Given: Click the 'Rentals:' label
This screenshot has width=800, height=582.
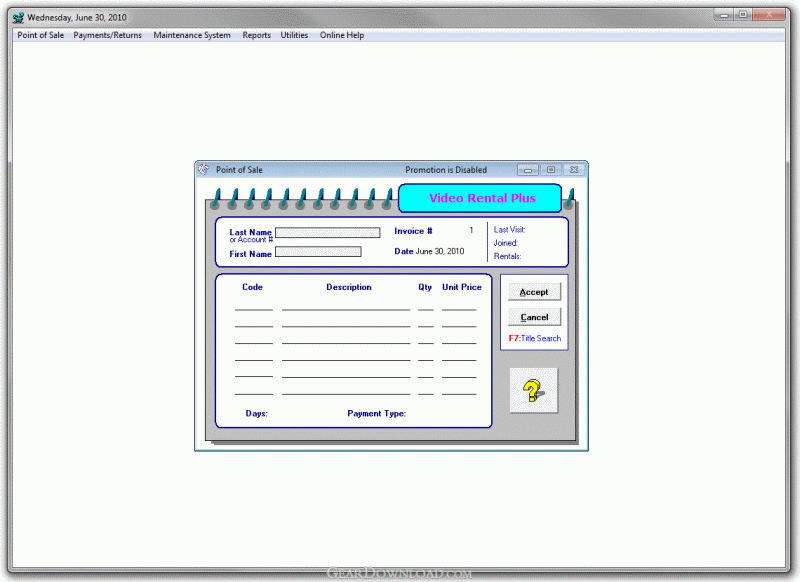Looking at the screenshot, I should pos(507,257).
